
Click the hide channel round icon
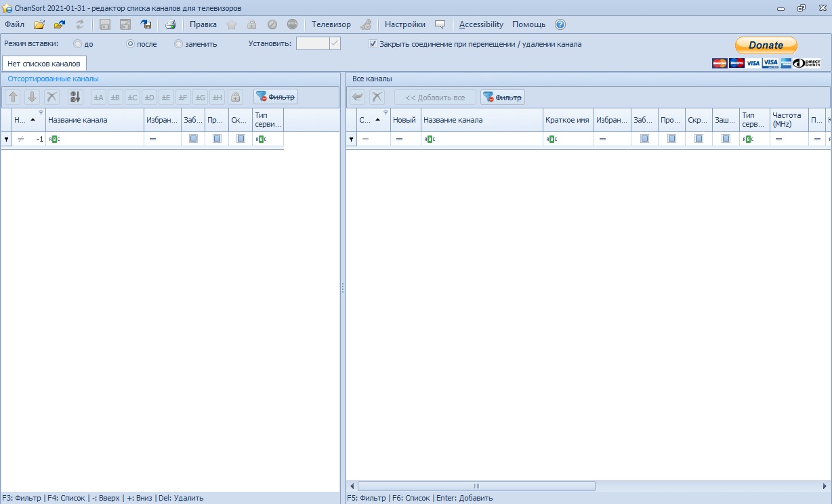pos(293,24)
